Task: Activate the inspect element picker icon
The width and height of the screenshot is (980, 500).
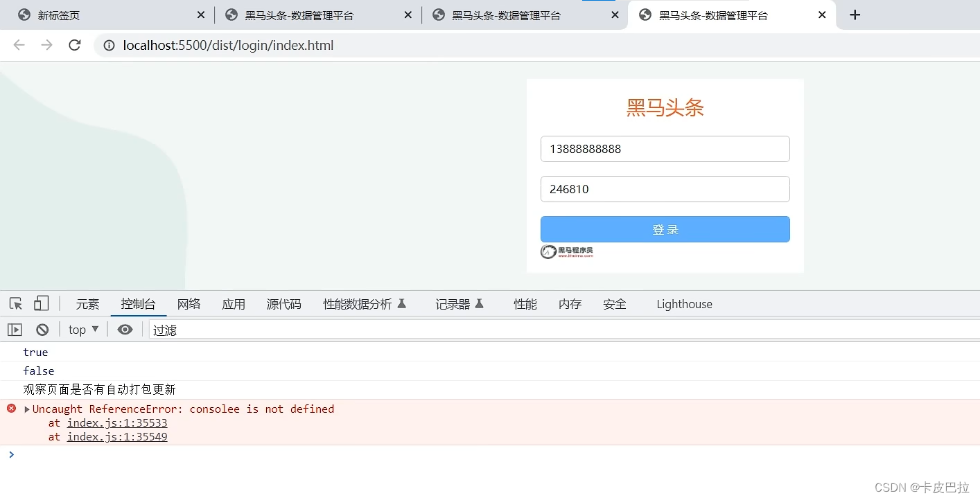Action: click(15, 303)
